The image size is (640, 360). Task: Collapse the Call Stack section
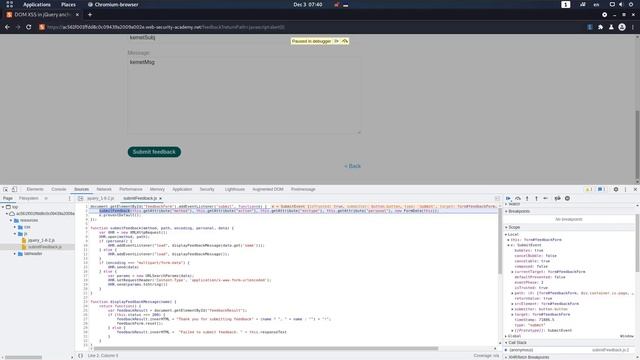518,343
